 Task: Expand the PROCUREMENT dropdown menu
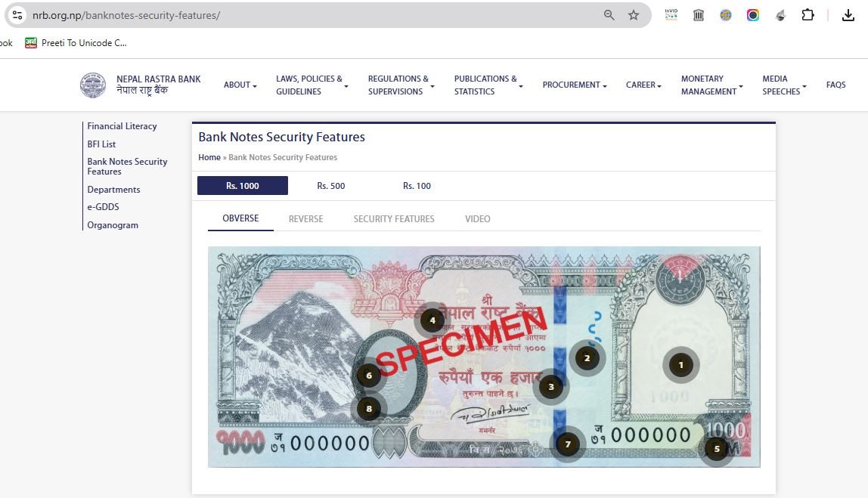pos(575,85)
